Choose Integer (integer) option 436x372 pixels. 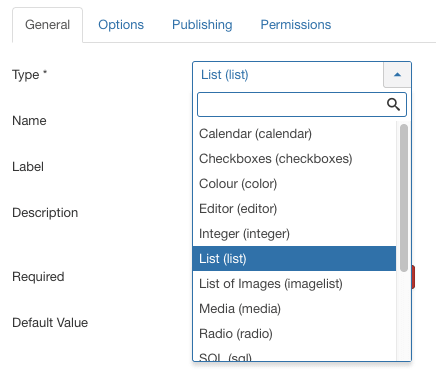click(294, 234)
